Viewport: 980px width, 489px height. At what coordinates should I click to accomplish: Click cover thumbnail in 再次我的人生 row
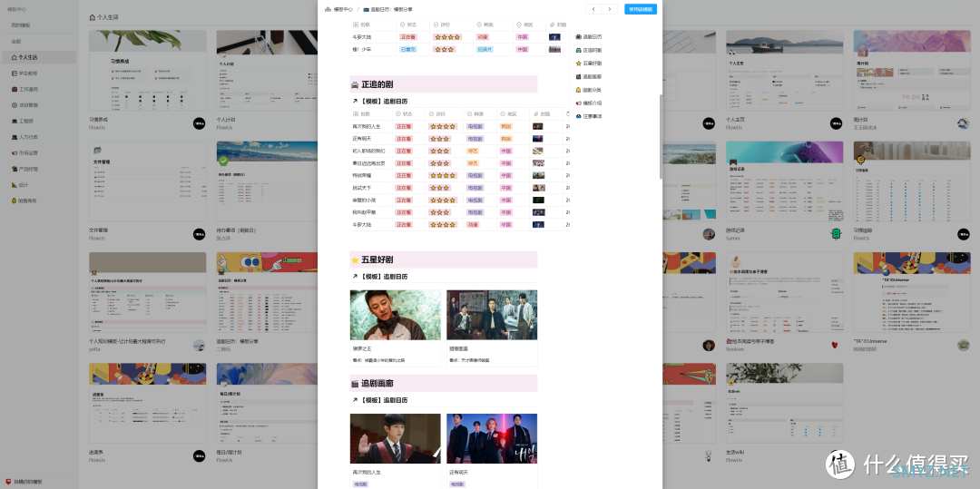pyautogui.click(x=537, y=126)
